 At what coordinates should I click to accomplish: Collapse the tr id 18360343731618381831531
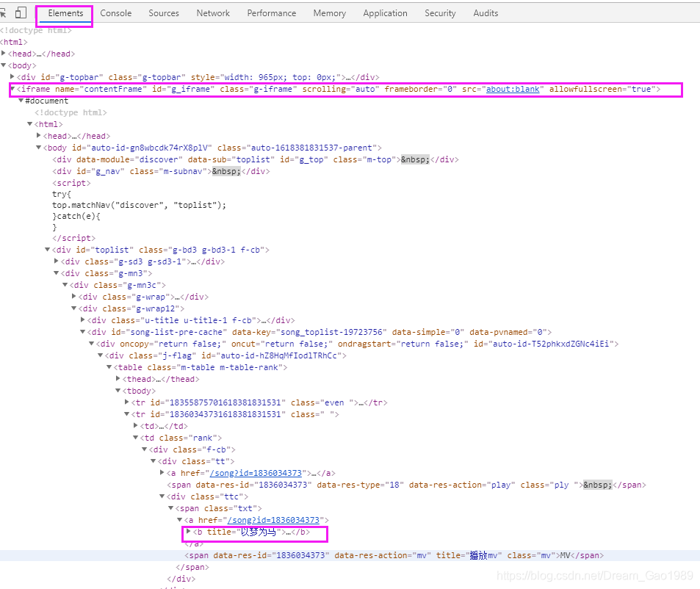[x=127, y=414]
